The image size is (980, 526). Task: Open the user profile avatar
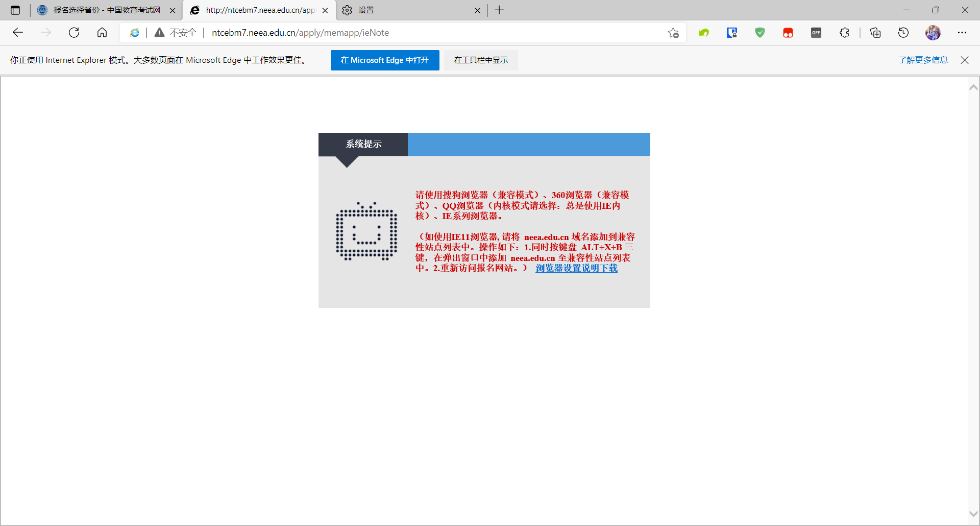933,33
